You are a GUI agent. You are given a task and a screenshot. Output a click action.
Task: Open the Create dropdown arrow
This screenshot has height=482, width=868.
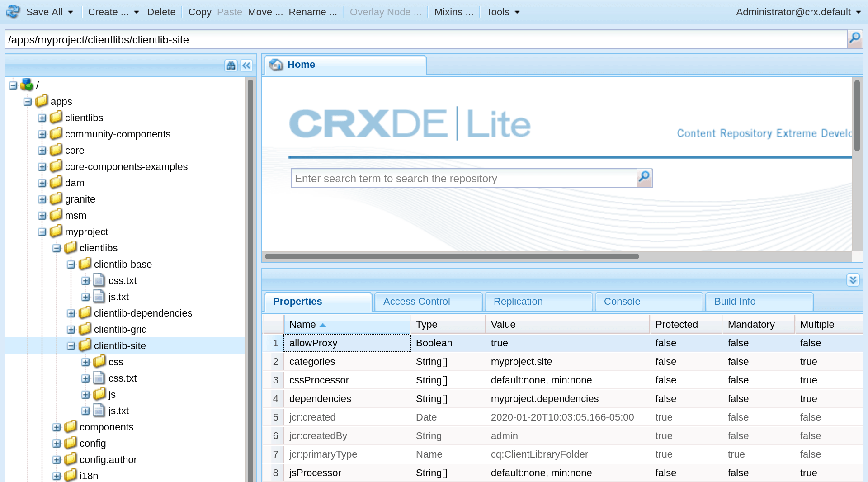click(x=137, y=12)
